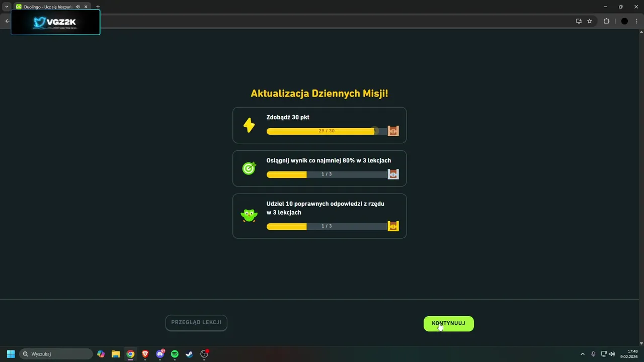The height and width of the screenshot is (362, 644).
Task: Open Spotify from the taskbar
Action: tap(175, 354)
